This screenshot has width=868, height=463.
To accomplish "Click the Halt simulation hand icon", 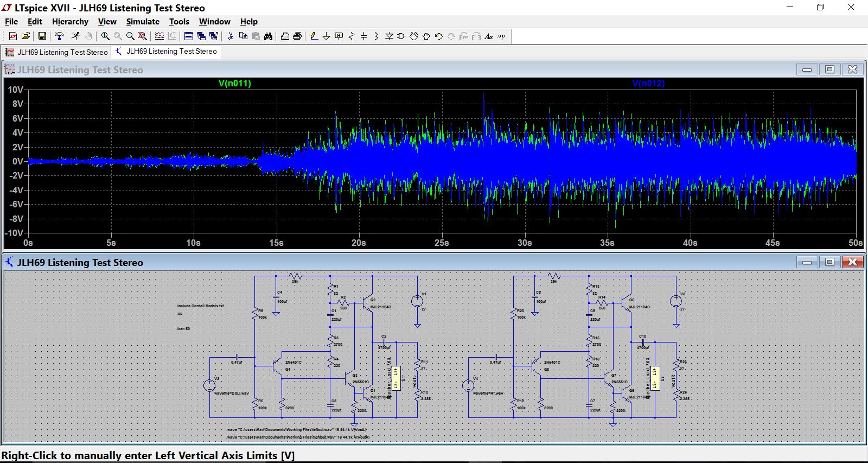I will tap(88, 36).
